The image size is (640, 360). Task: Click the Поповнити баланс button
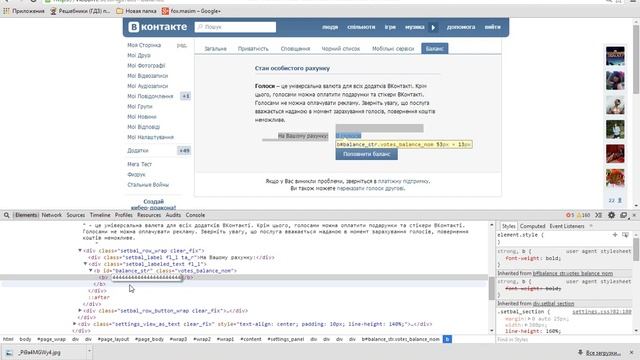(367, 154)
